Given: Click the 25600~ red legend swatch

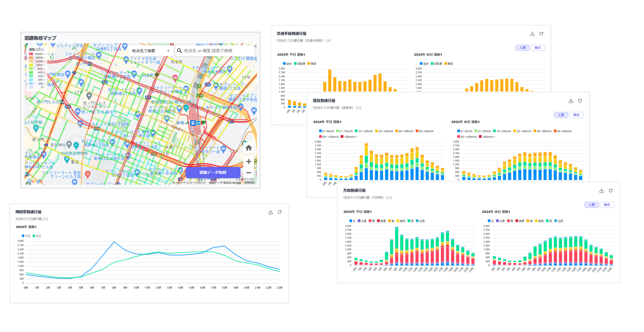Looking at the screenshot, I should pyautogui.click(x=31, y=54).
